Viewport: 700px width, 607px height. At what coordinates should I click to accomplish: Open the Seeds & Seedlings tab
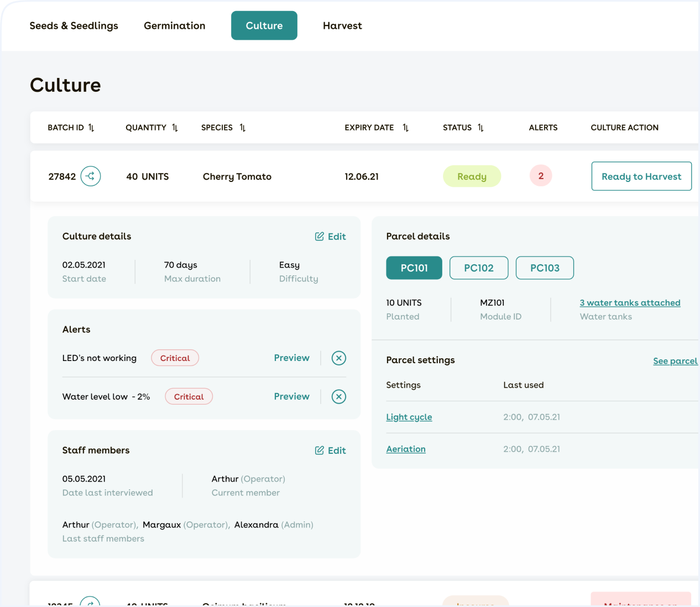(x=74, y=26)
